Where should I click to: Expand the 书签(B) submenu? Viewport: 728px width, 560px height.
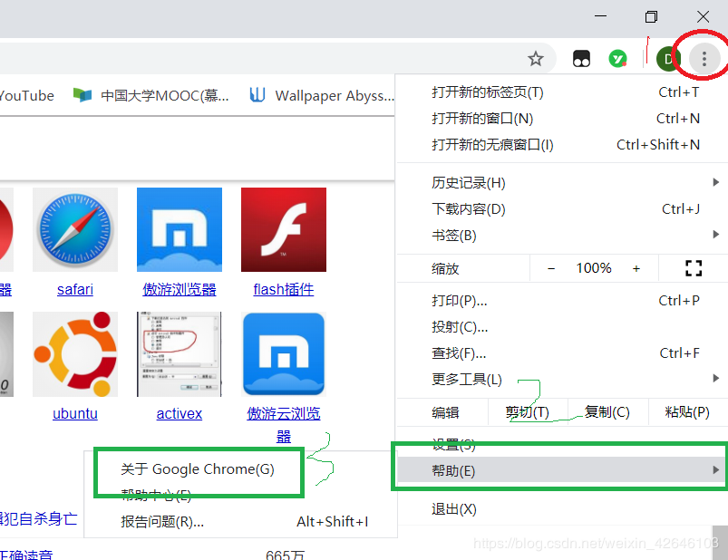click(x=563, y=236)
